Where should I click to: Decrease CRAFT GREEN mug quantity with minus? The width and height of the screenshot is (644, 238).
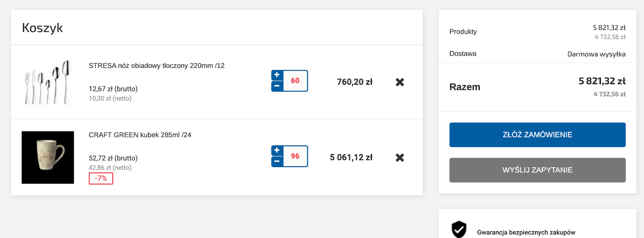tap(277, 161)
